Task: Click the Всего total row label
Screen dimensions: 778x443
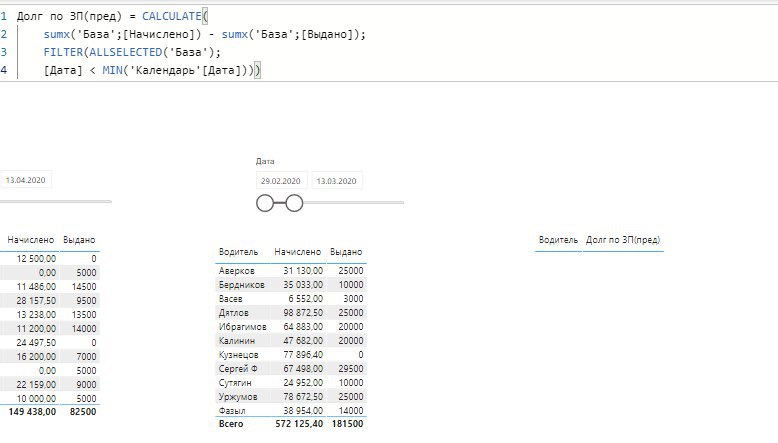Action: pyautogui.click(x=231, y=424)
